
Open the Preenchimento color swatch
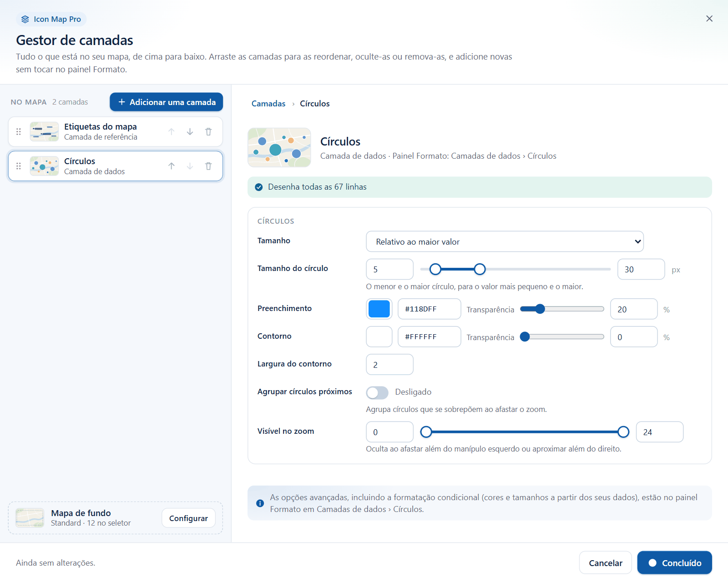tap(379, 309)
